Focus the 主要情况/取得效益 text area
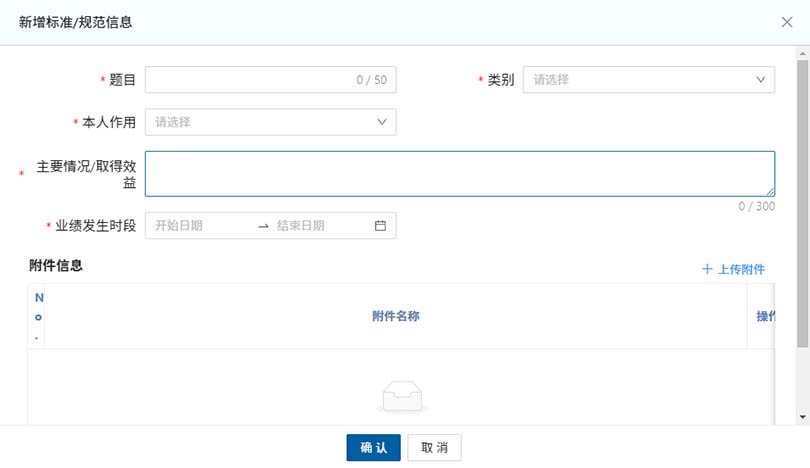This screenshot has height=468, width=810. [x=459, y=173]
